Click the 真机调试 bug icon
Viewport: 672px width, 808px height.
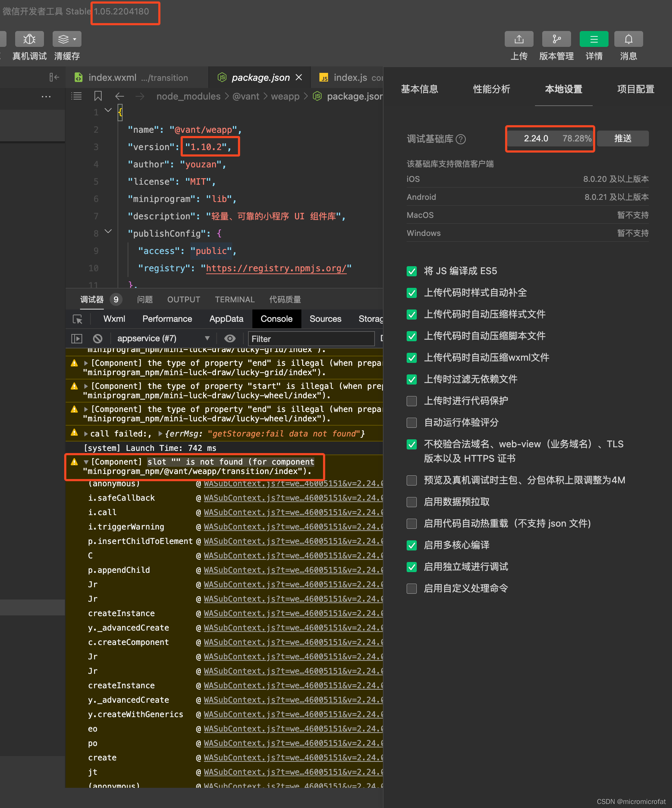29,39
